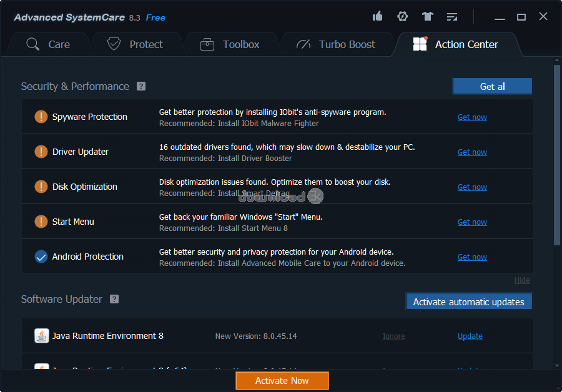Click Get now for Driver Updater
This screenshot has height=392, width=562.
(472, 152)
